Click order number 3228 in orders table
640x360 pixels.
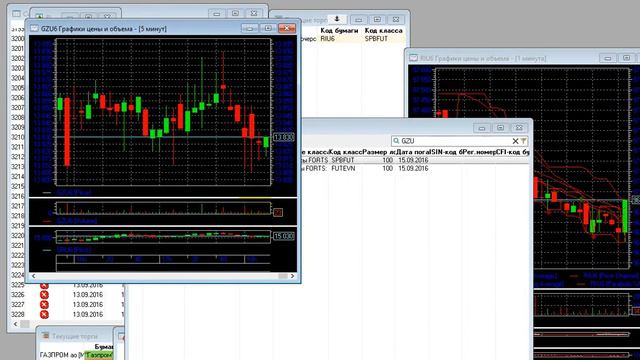[x=18, y=314]
